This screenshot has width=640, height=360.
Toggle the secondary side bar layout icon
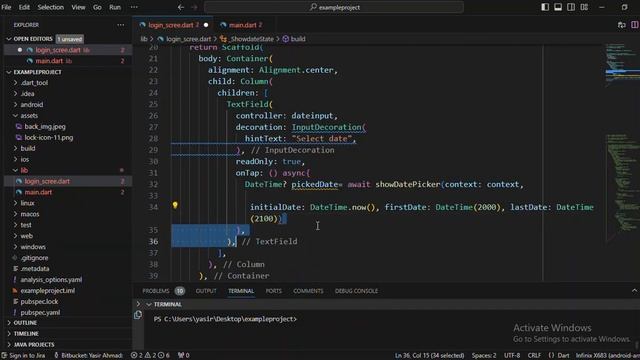pos(571,7)
